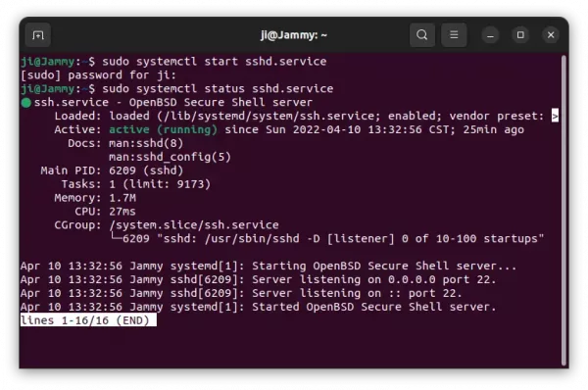
Task: Click the 'lines 1-16/16 (END)' pager status
Action: click(88, 320)
